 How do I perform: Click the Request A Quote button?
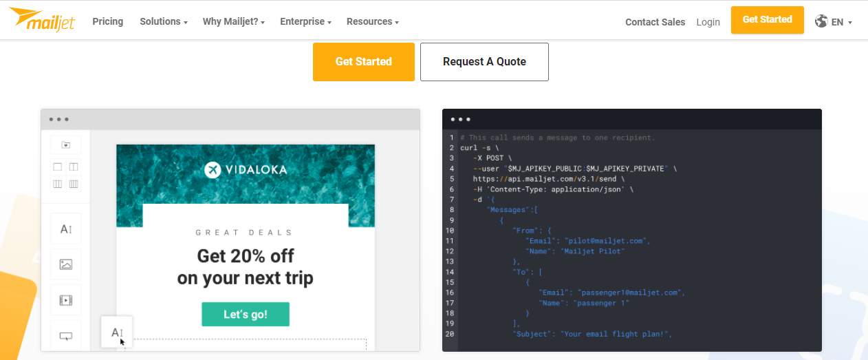coord(484,62)
